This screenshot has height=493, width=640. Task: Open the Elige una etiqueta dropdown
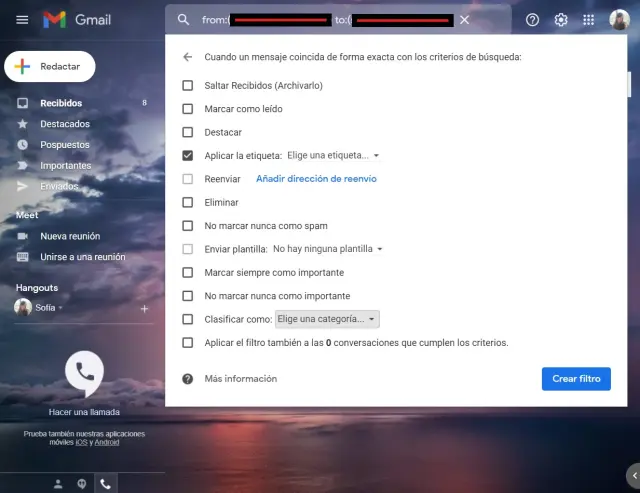coord(333,156)
